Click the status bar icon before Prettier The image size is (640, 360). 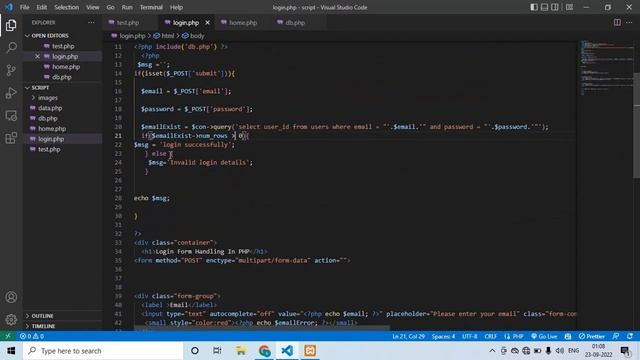click(x=568, y=336)
